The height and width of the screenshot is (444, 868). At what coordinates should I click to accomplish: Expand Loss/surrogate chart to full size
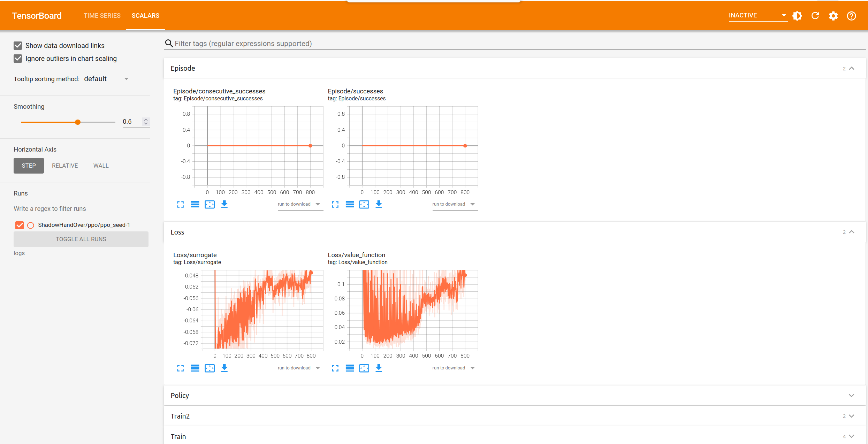180,368
